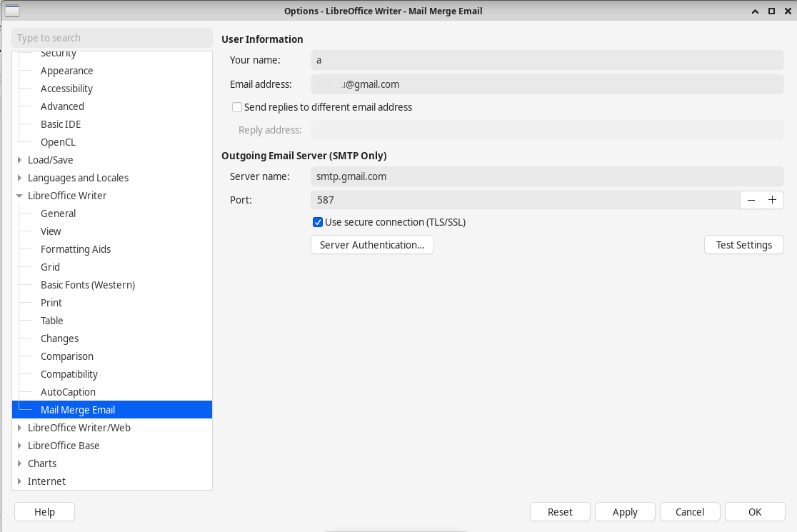The width and height of the screenshot is (797, 532).
Task: Collapse the LibreOffice Writer tree node
Action: pyautogui.click(x=19, y=196)
